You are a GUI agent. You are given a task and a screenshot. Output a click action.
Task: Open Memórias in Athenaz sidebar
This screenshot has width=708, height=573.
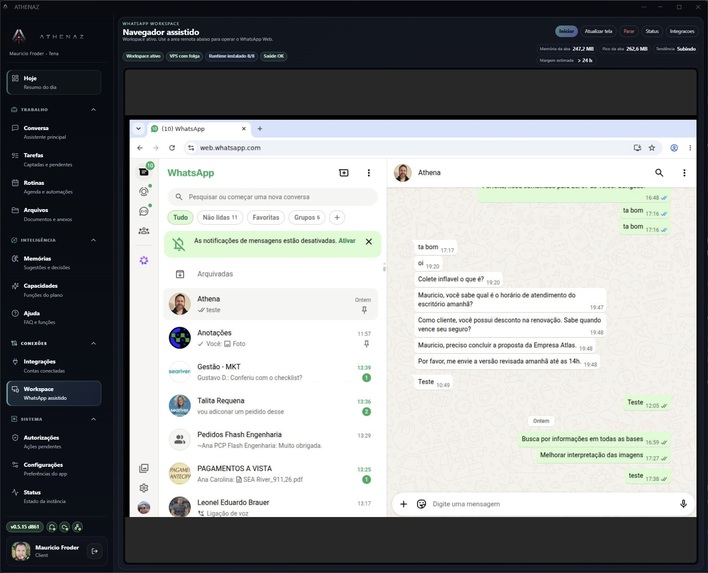tap(54, 263)
